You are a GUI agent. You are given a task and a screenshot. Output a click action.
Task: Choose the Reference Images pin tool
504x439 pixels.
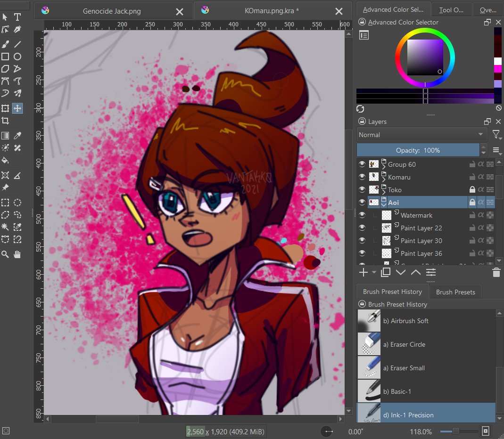tap(5, 187)
